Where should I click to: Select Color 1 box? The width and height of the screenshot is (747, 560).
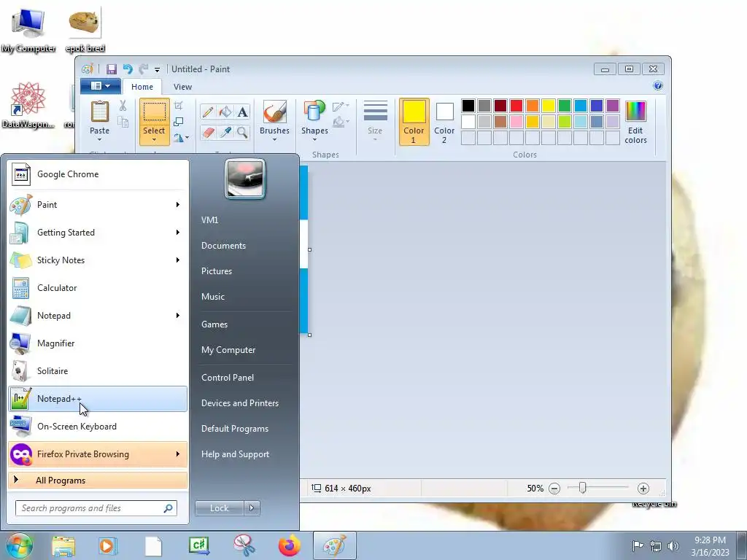[x=414, y=122]
